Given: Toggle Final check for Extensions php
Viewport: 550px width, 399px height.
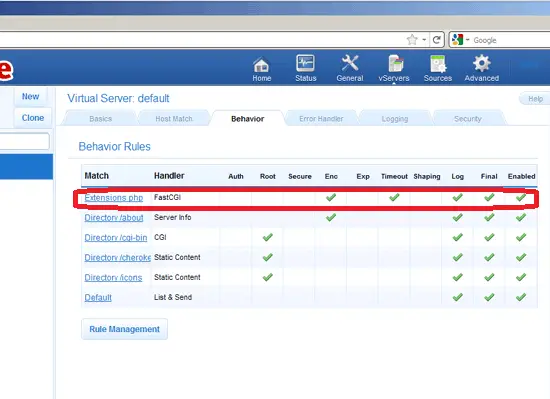Looking at the screenshot, I should coord(489,197).
